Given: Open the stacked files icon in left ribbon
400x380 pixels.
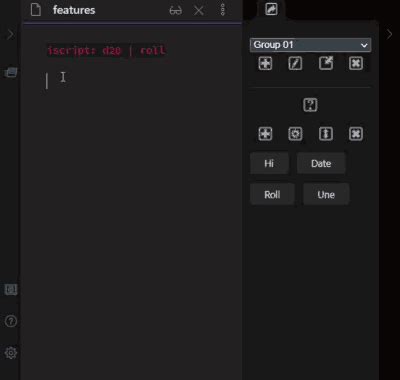Looking at the screenshot, I should [11, 72].
